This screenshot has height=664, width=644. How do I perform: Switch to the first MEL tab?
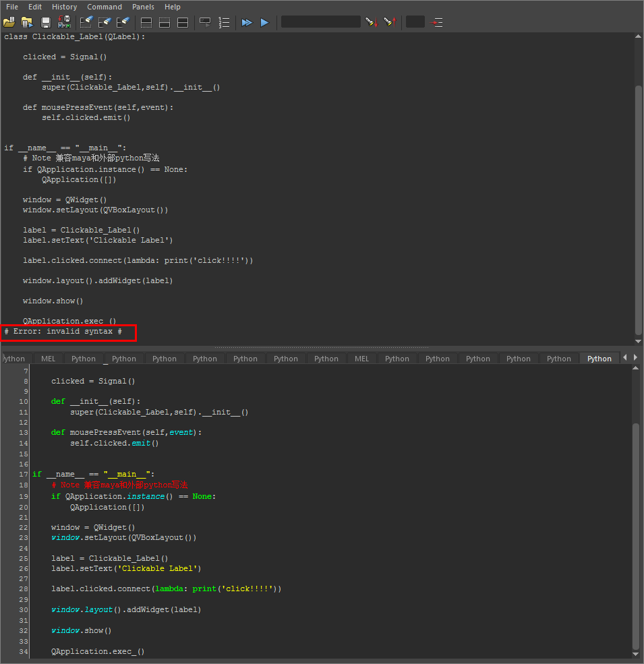coord(48,358)
